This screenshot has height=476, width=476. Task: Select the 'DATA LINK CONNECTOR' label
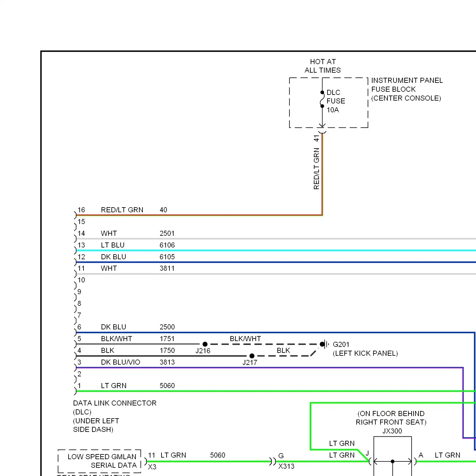click(115, 403)
